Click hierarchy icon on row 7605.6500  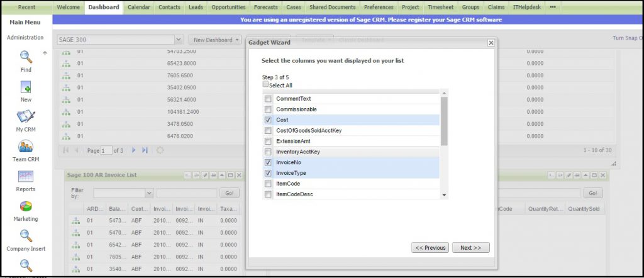tap(65, 75)
